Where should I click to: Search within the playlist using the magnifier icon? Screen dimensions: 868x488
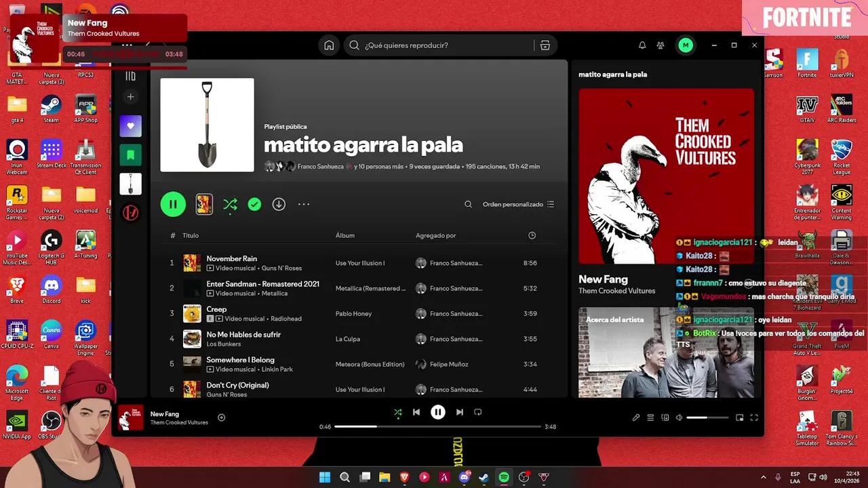pos(468,204)
